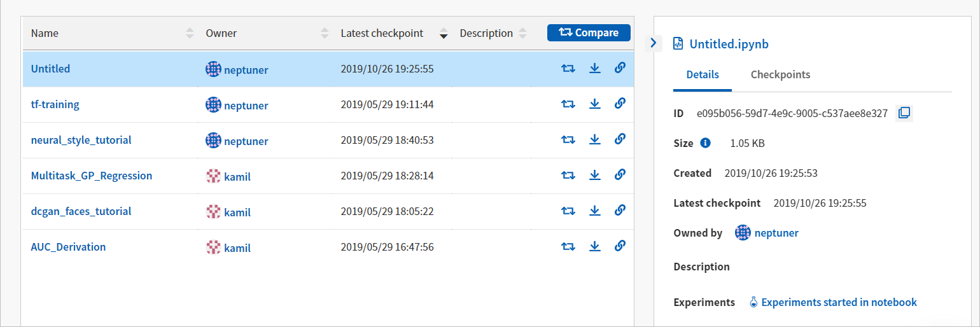Download the Multitask_GP_Regression notebook
This screenshot has width=980, height=327.
click(x=595, y=175)
